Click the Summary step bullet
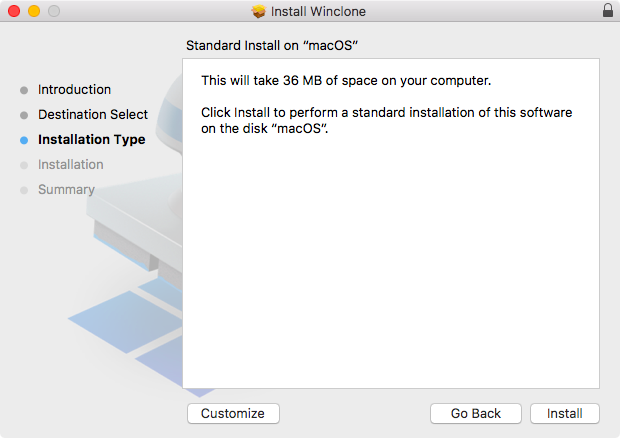620x438 pixels. coord(24,190)
